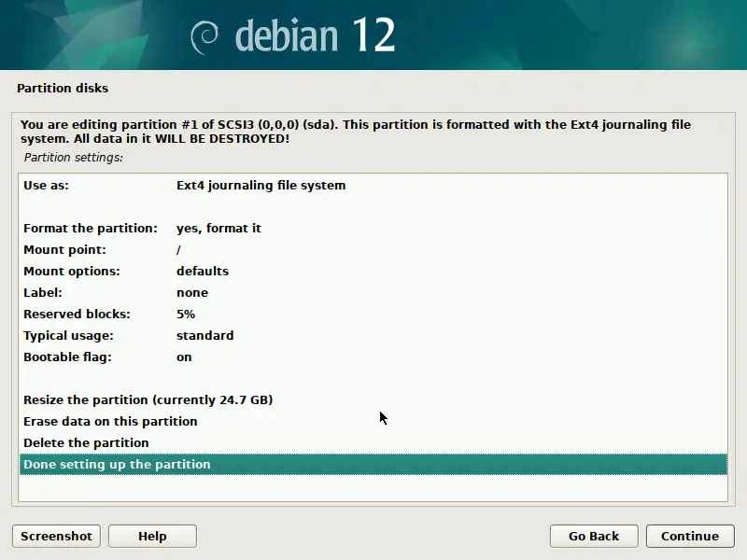The height and width of the screenshot is (560, 747).
Task: Select the 'Format the partition' row
Action: [x=373, y=228]
